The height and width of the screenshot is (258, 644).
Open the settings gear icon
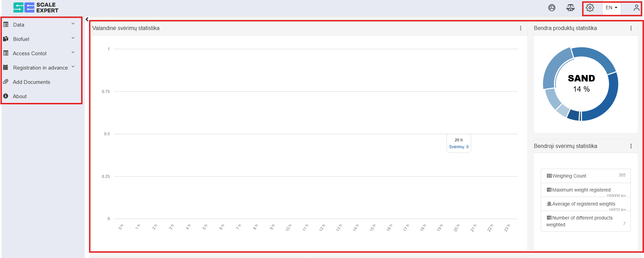590,8
